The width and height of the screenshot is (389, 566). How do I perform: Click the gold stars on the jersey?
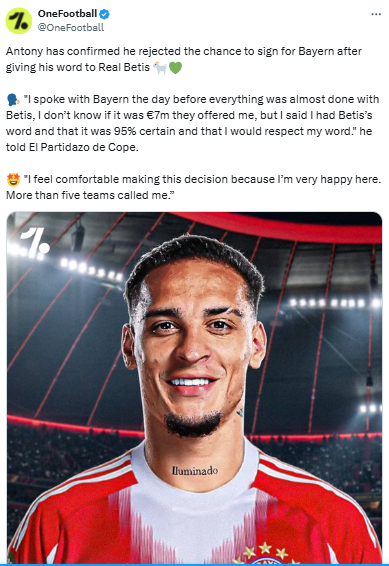[x=264, y=551]
